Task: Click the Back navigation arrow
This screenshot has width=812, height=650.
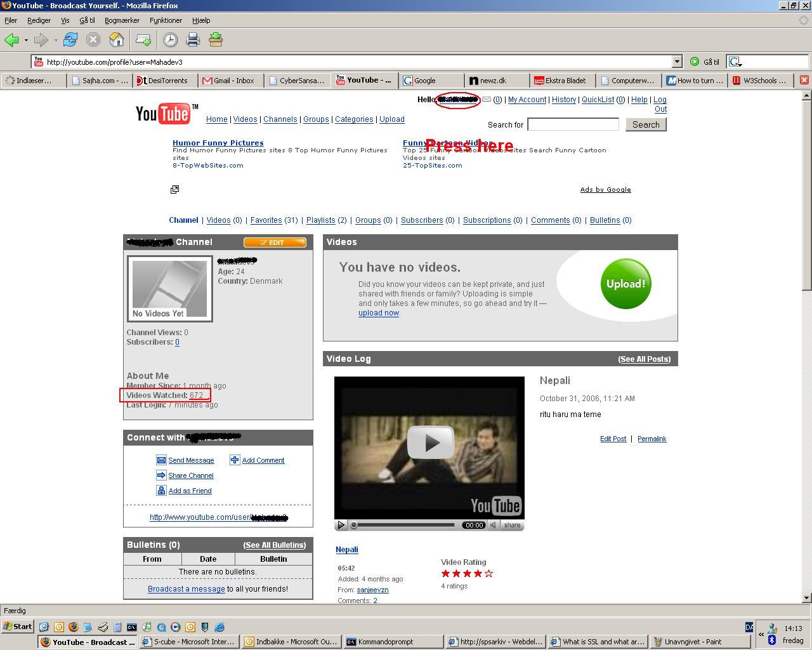Action: pyautogui.click(x=11, y=40)
